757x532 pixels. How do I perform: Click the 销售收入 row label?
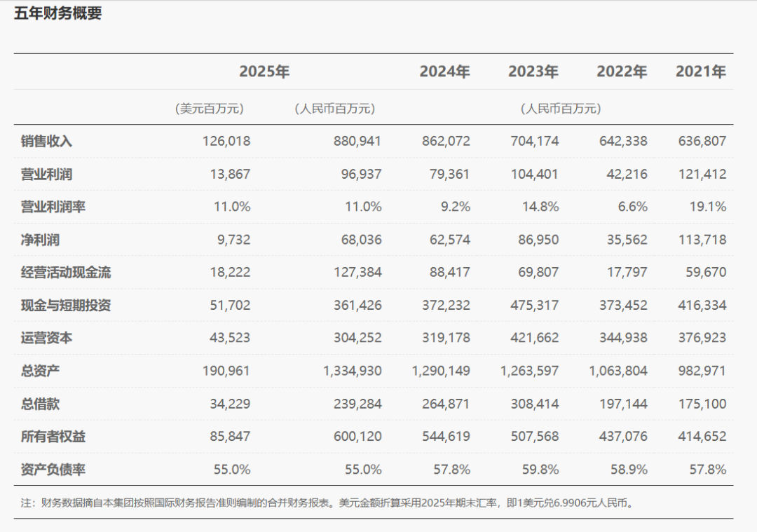click(x=46, y=141)
